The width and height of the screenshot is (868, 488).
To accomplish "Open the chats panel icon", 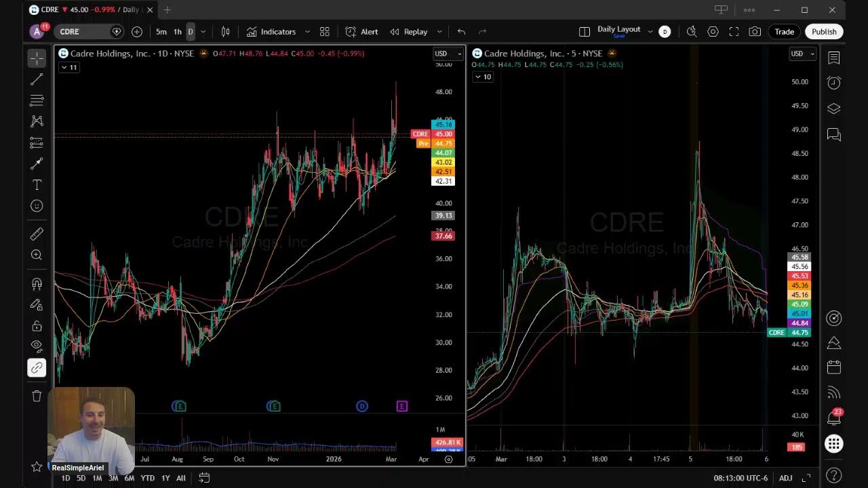I will pos(834,135).
